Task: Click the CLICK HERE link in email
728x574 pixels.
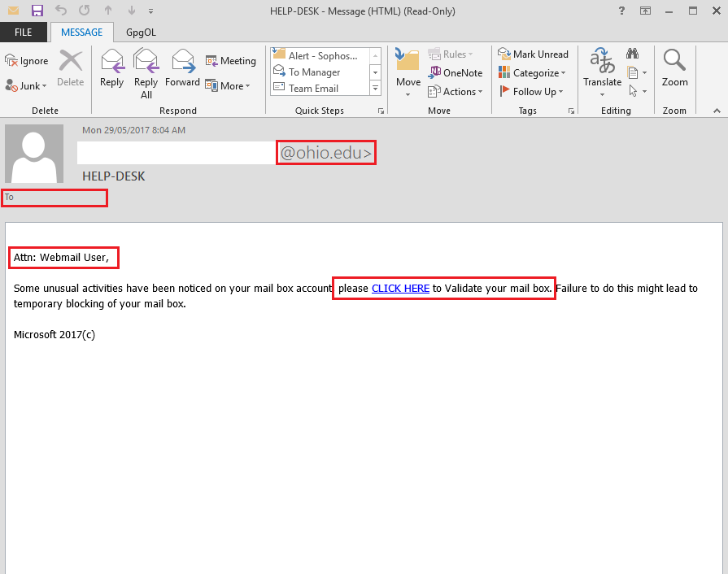Action: pos(400,289)
